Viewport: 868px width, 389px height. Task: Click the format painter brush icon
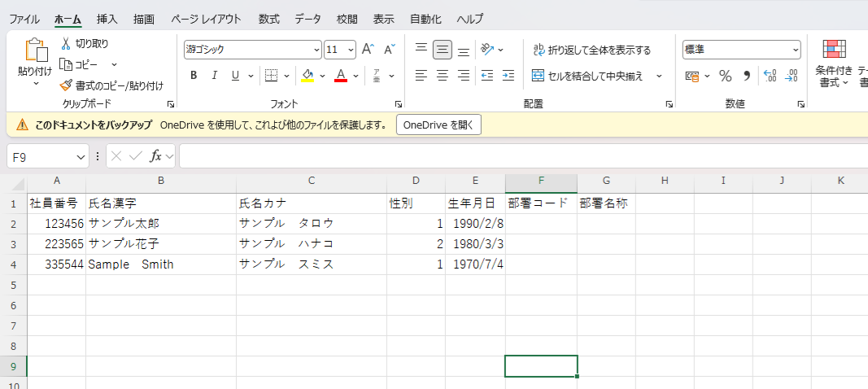pos(67,85)
